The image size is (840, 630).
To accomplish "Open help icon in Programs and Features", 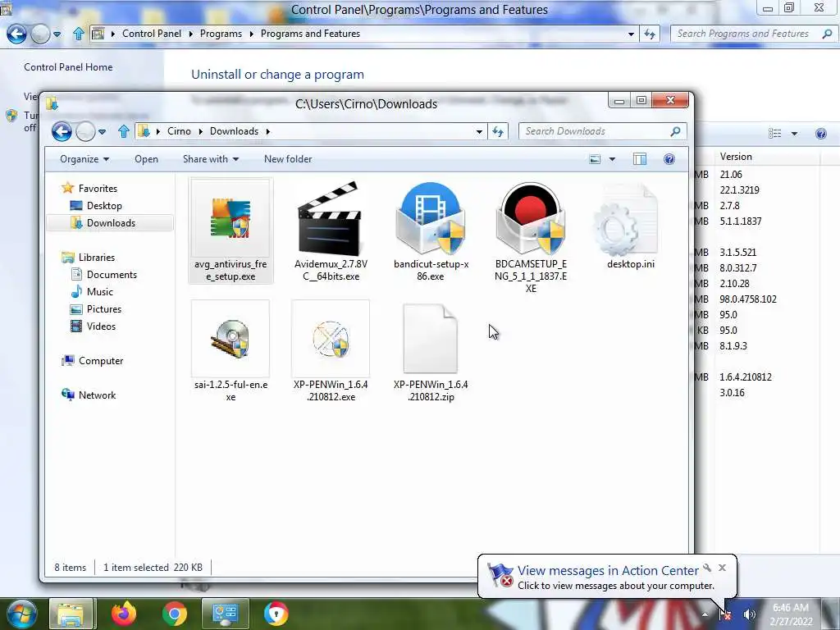I will 820,134.
